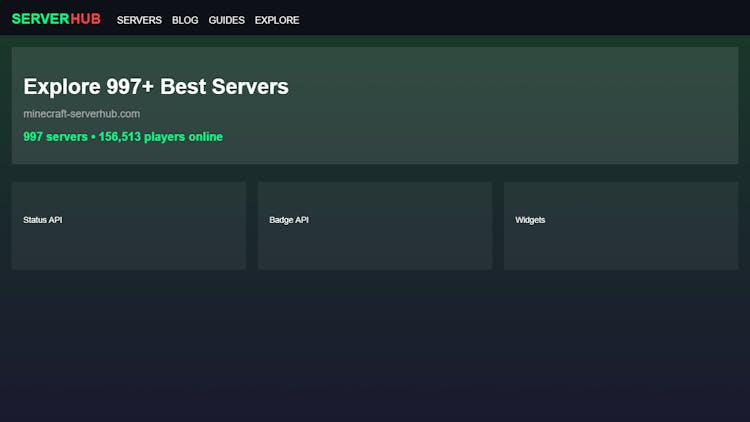Go to the BLOG page

tap(185, 20)
